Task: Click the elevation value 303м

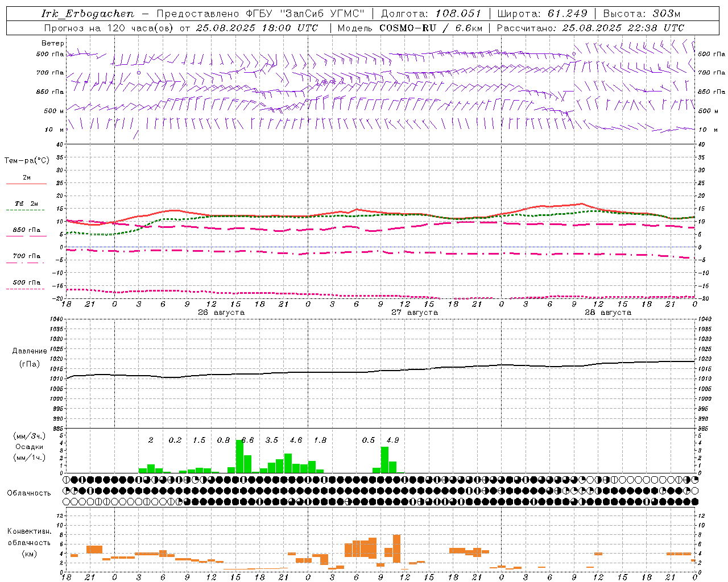Action: [x=665, y=14]
